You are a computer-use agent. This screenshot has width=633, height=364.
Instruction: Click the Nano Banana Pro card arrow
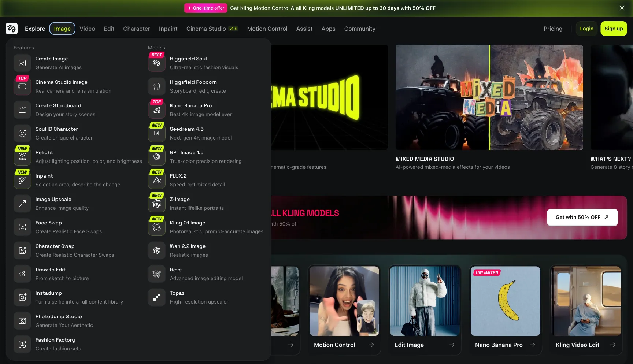[x=532, y=345]
